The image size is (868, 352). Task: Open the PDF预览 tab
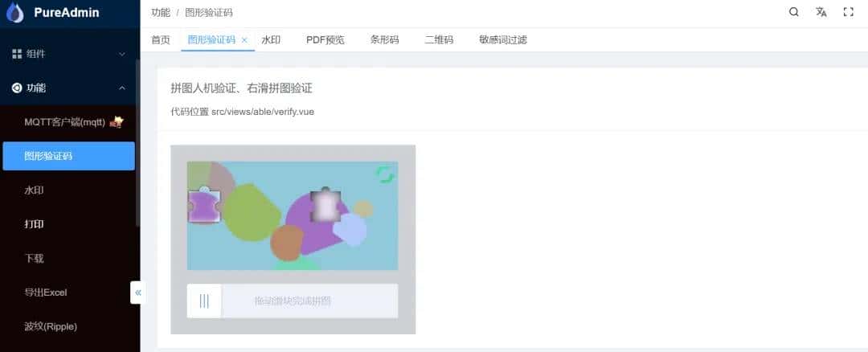325,40
